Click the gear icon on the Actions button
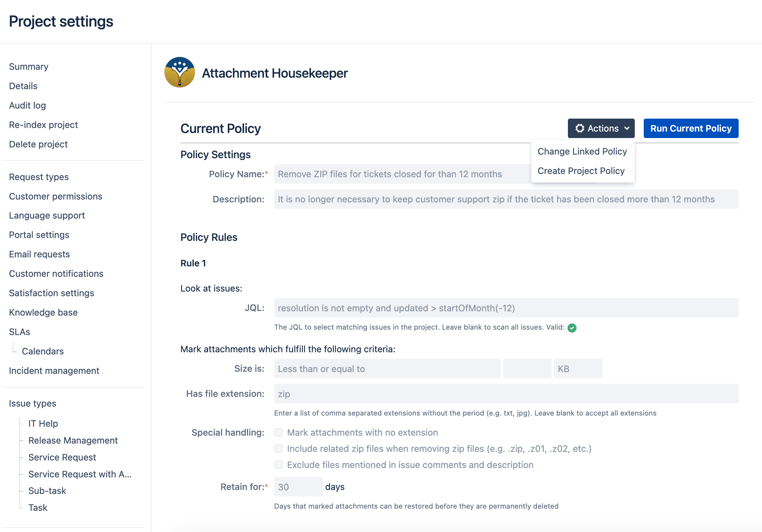The height and width of the screenshot is (532, 762). pos(580,128)
